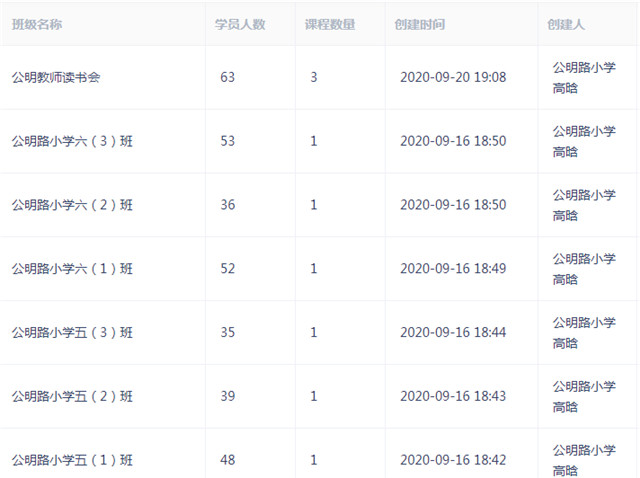
Task: Click the 2020-09-16 18:44 creation time
Action: click(x=453, y=332)
